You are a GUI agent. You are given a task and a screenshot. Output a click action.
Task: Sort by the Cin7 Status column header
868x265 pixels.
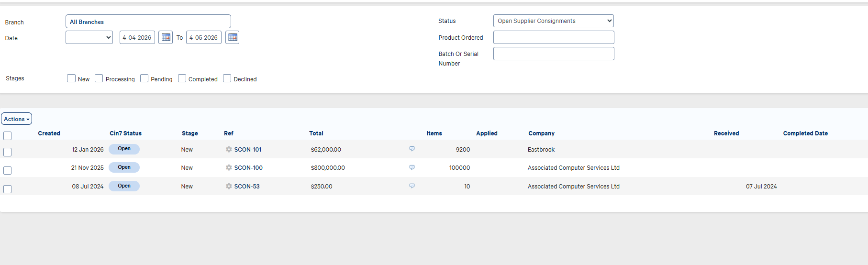pos(126,133)
